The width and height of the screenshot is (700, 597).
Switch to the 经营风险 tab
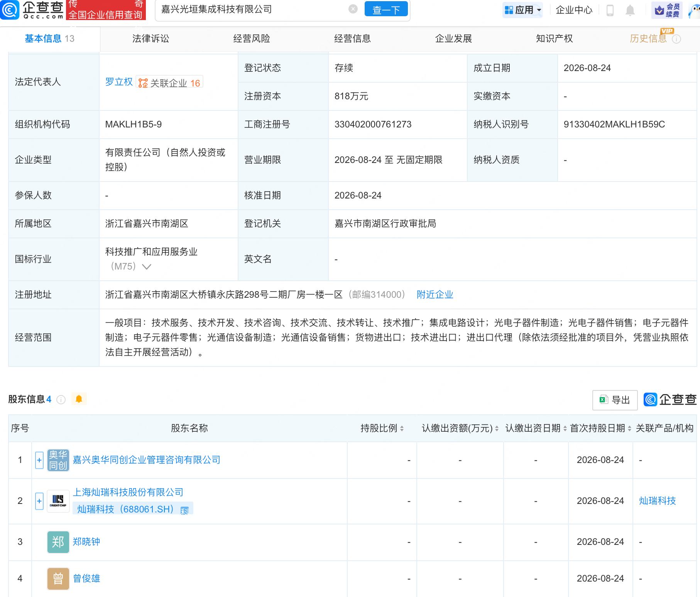point(252,39)
